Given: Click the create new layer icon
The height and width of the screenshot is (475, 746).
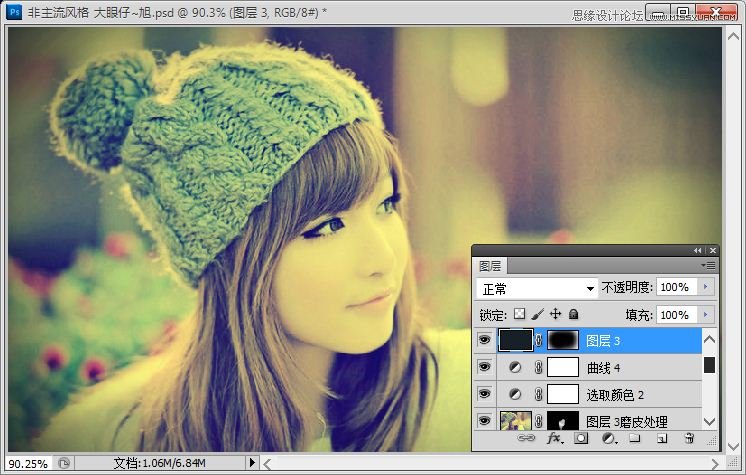Looking at the screenshot, I should coord(661,438).
